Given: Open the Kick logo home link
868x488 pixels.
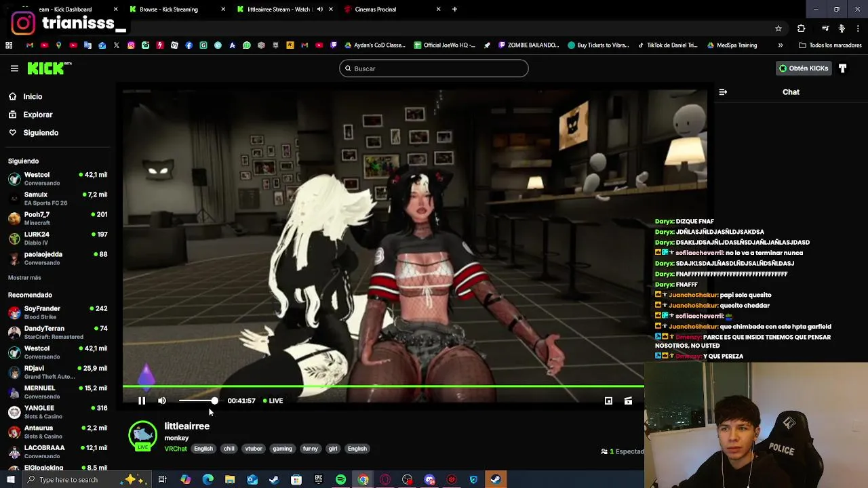Looking at the screenshot, I should (49, 68).
